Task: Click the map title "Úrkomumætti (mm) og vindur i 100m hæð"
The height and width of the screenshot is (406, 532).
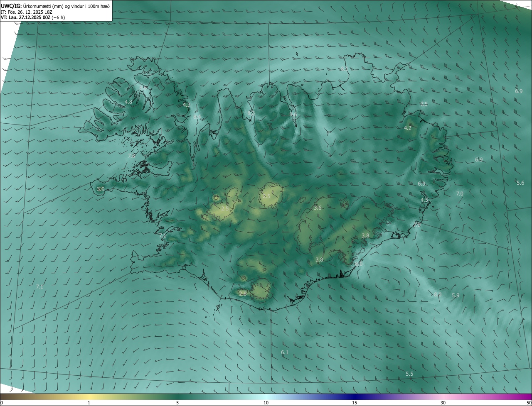Action: [x=66, y=6]
